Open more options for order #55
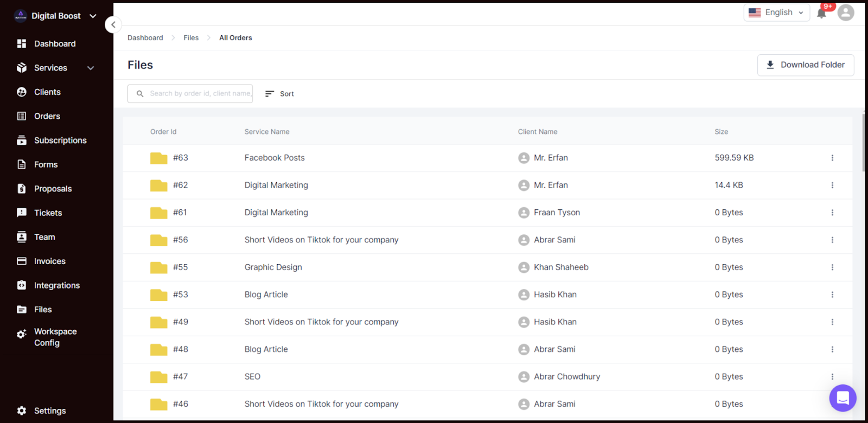 click(832, 267)
